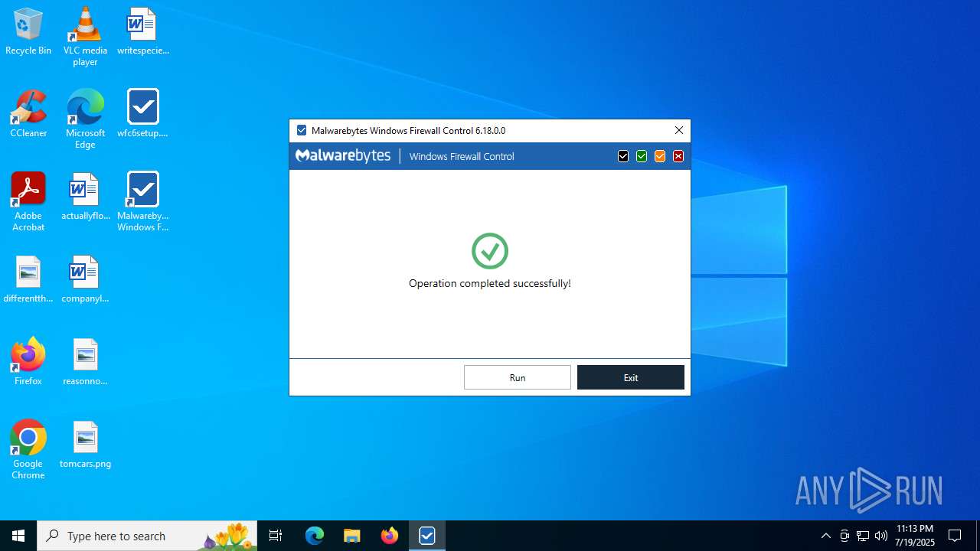
Task: Select the reasonno image file icon
Action: [85, 362]
